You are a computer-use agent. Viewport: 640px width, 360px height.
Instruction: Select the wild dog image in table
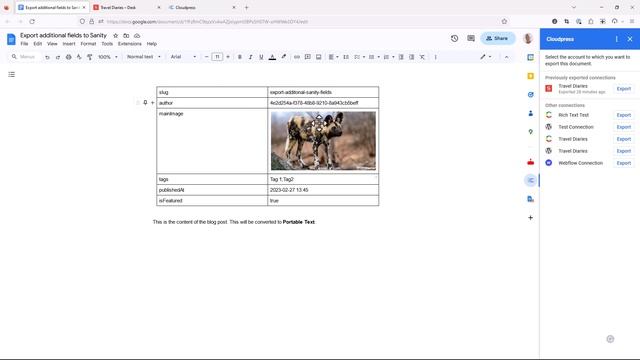pyautogui.click(x=323, y=141)
